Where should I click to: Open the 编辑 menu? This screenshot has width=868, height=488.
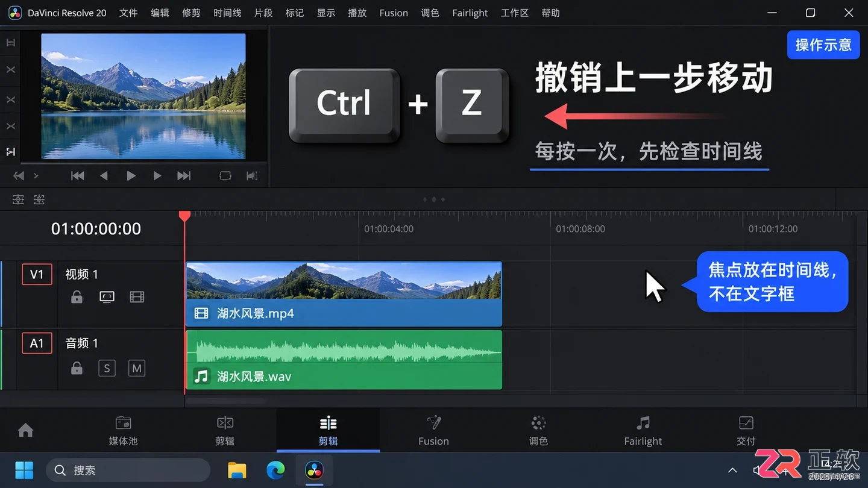point(160,13)
